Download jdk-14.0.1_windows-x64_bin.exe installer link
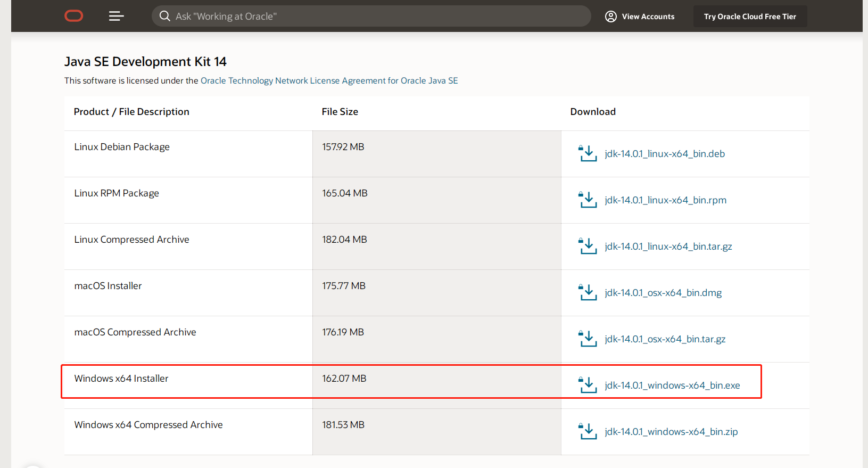The height and width of the screenshot is (468, 868). 672,385
